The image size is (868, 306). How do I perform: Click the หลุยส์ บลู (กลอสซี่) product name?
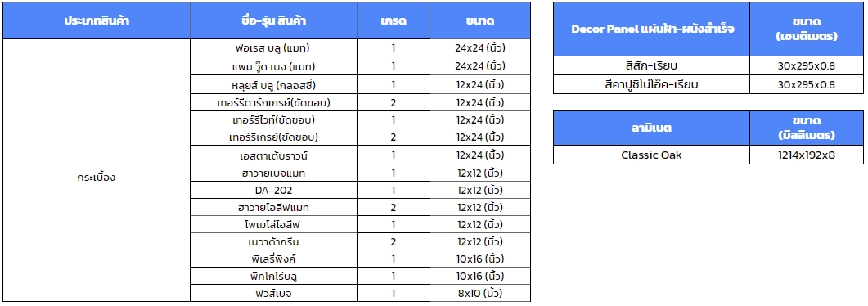tap(273, 84)
